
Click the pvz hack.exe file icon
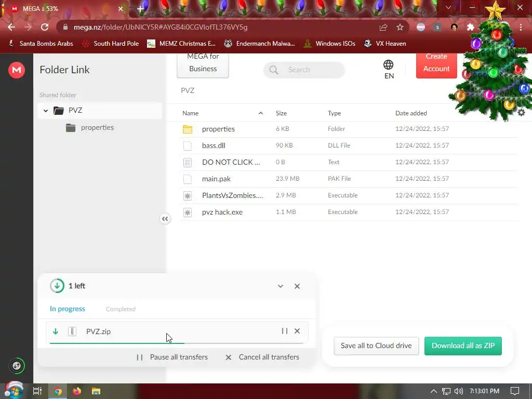187,212
